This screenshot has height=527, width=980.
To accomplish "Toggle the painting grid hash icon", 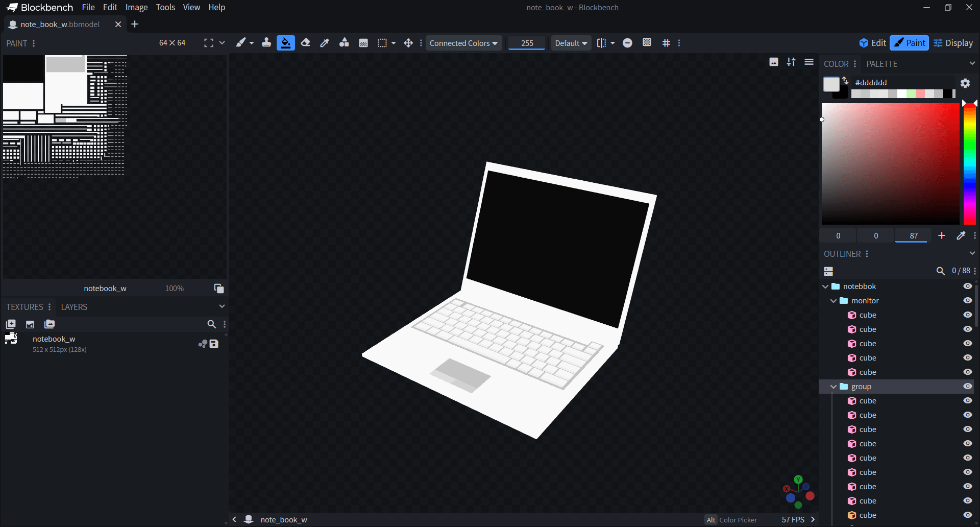I will pyautogui.click(x=666, y=43).
